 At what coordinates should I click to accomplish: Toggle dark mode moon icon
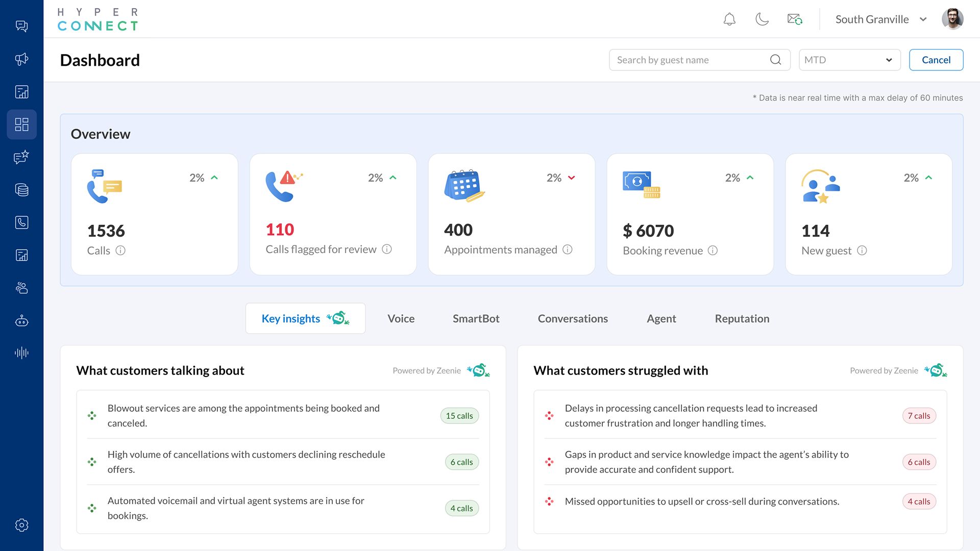click(x=762, y=19)
